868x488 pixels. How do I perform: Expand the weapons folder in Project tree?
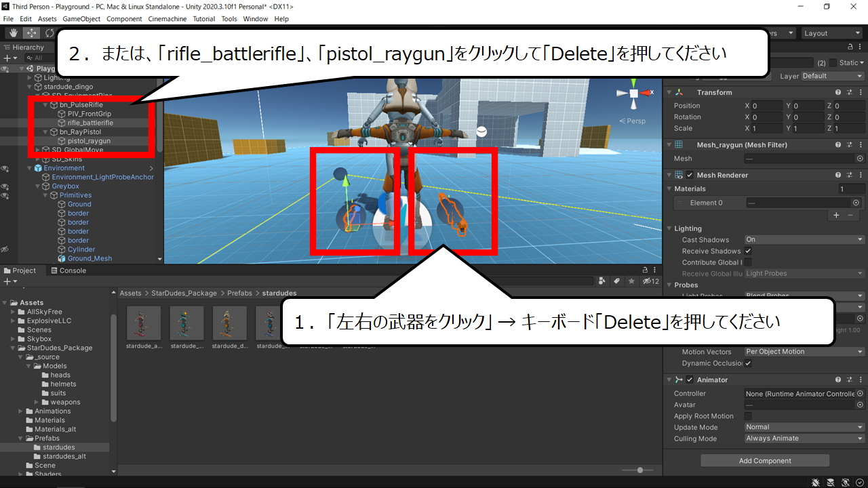click(37, 403)
